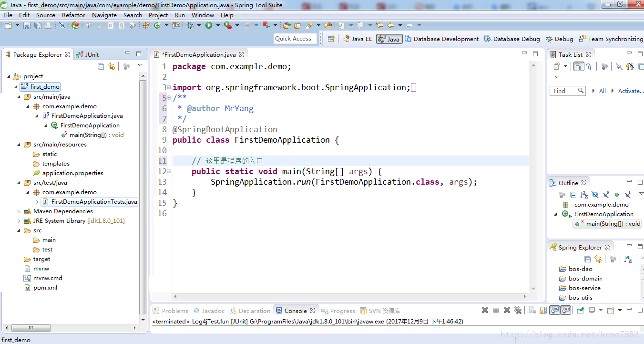
Task: Expand FirstDemoApplicationTests.java tree node
Action: point(37,202)
